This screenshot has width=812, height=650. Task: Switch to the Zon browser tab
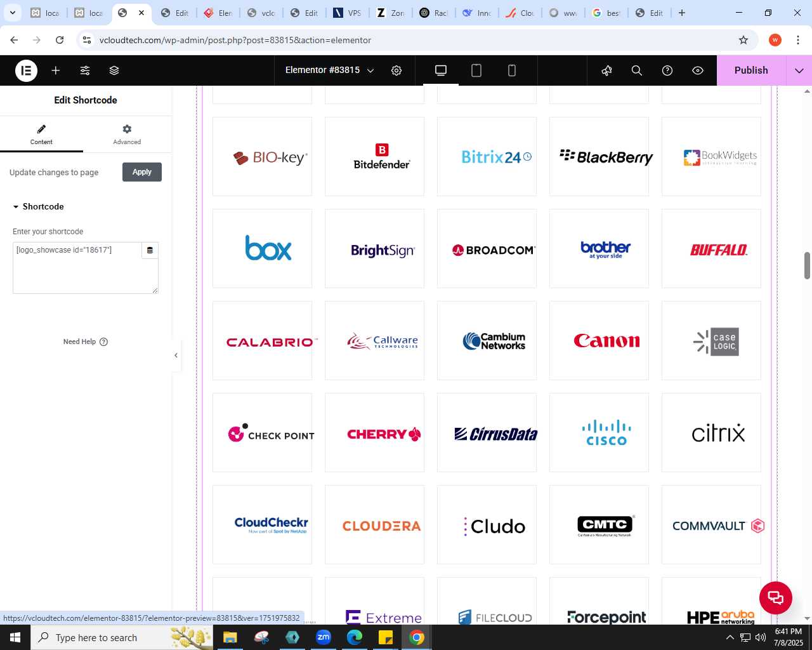tap(390, 13)
